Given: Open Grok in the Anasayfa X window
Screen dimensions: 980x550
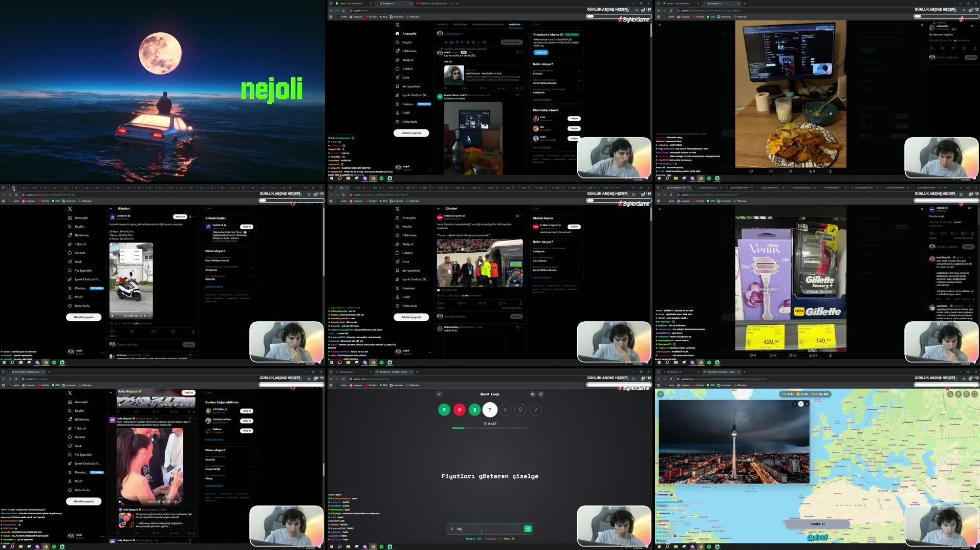Looking at the screenshot, I should coord(402,77).
